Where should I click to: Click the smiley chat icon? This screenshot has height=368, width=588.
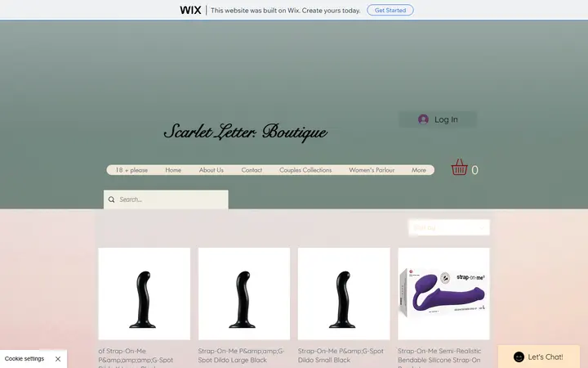(x=519, y=357)
